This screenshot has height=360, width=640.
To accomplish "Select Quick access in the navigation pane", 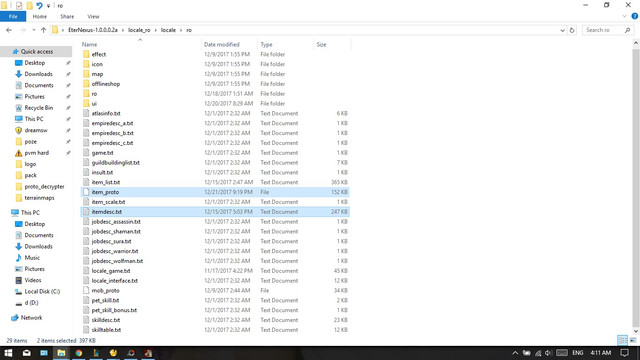I will [x=37, y=51].
